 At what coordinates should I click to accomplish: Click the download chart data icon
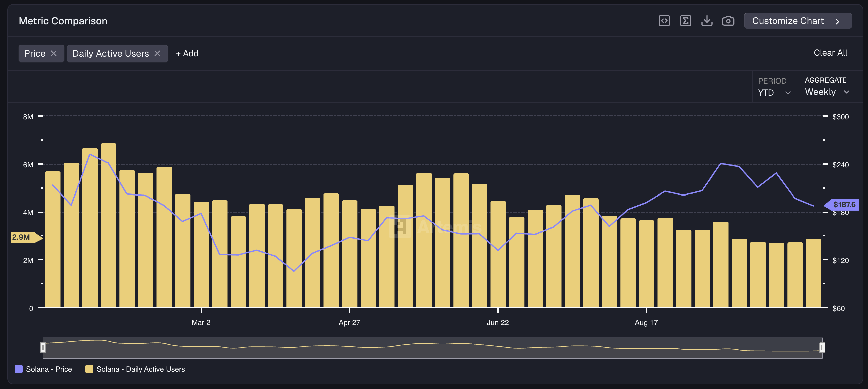pos(707,21)
